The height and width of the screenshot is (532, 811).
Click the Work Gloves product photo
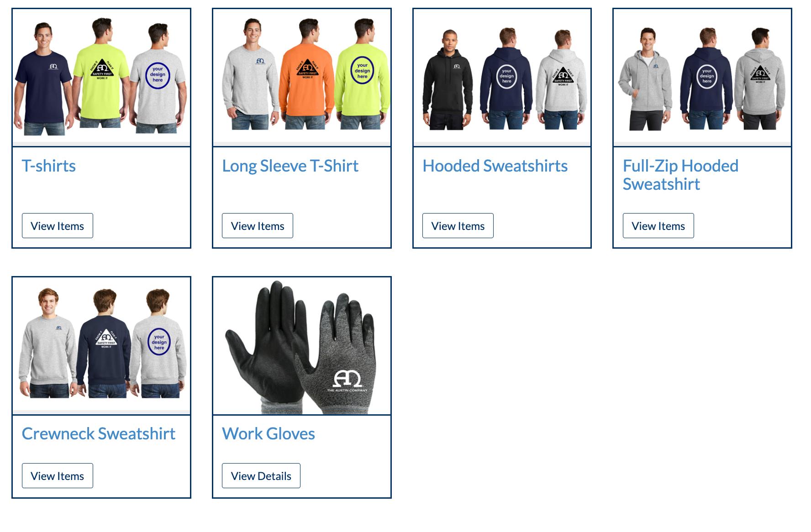[302, 345]
